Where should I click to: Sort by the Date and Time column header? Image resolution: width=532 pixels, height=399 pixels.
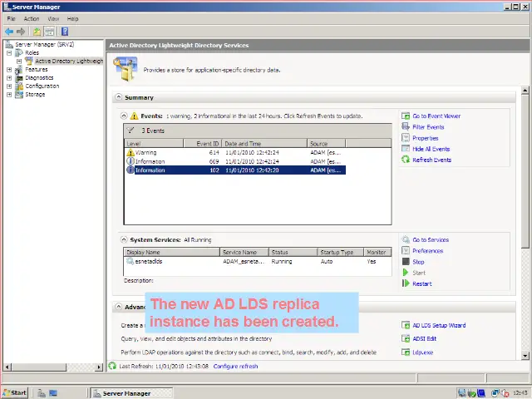[x=264, y=144]
